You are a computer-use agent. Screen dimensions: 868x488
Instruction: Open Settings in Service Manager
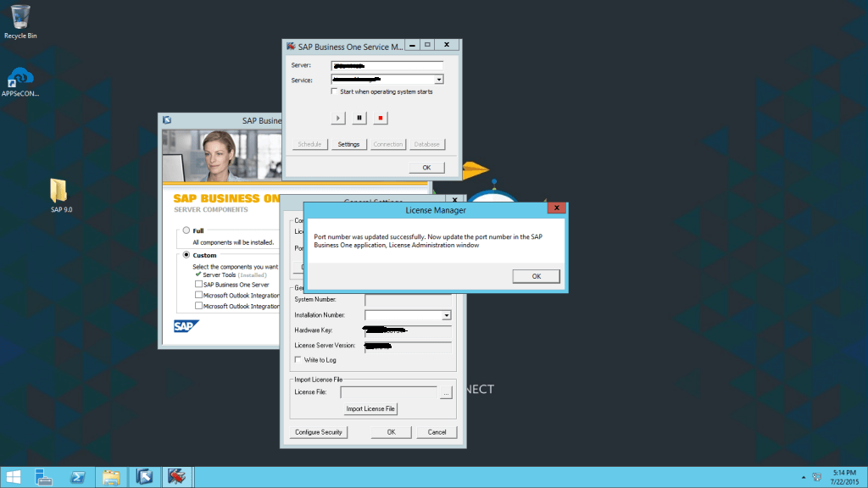[x=348, y=144]
